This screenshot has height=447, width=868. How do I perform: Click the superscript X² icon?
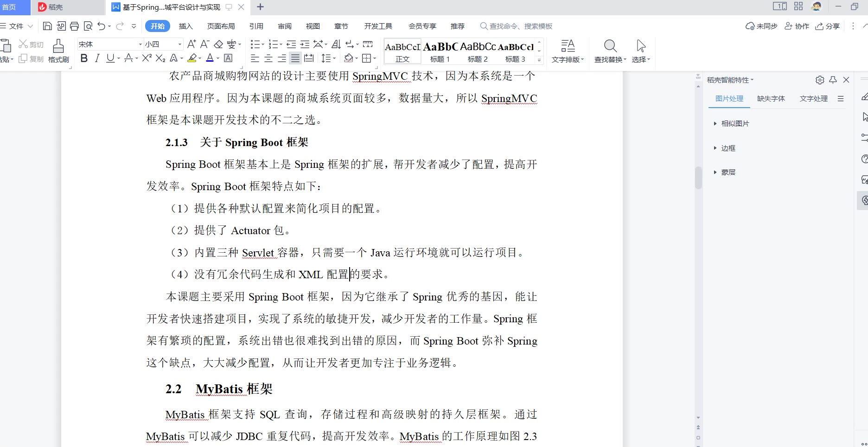tap(147, 58)
